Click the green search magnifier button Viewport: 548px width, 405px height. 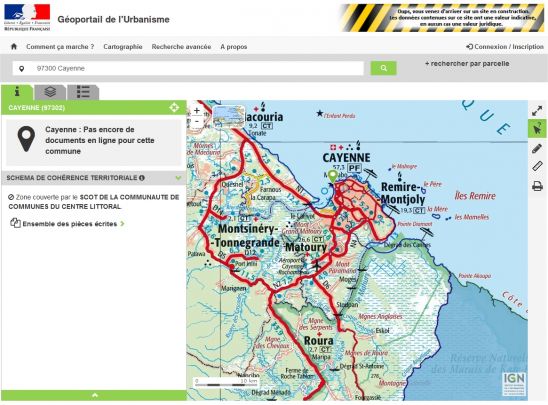click(383, 68)
